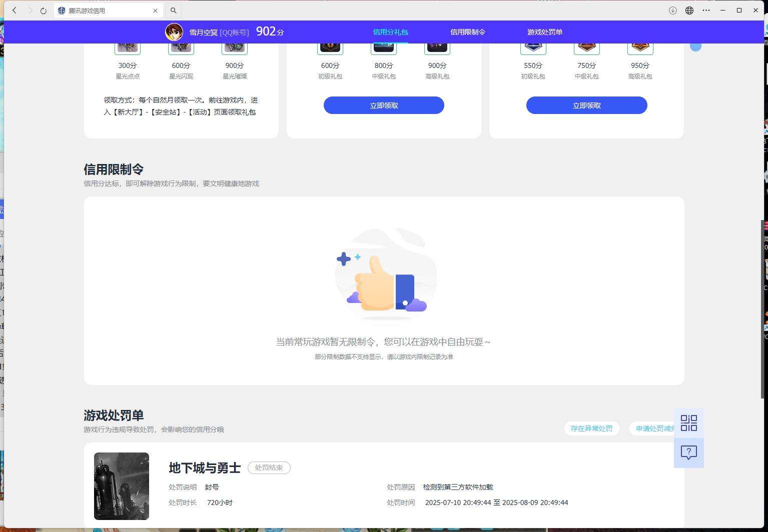Click the penalty period date range
This screenshot has height=532, width=768.
[x=496, y=502]
